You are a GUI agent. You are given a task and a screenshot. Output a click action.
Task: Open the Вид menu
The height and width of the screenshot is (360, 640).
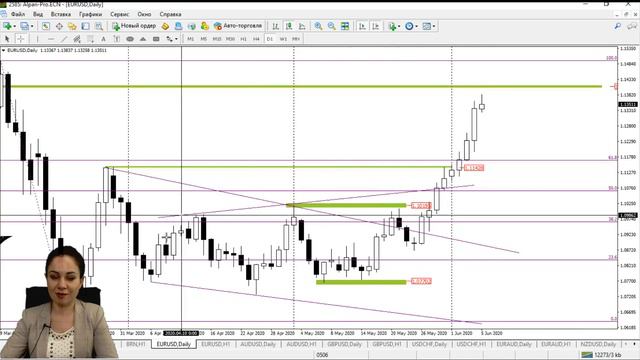[x=38, y=14]
